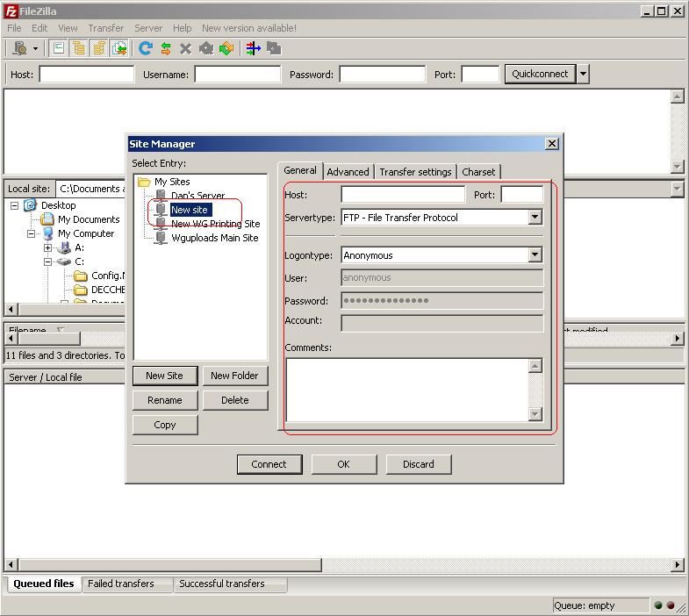Image resolution: width=689 pixels, height=616 pixels.
Task: Click the Site Manager Host field
Action: [403, 194]
